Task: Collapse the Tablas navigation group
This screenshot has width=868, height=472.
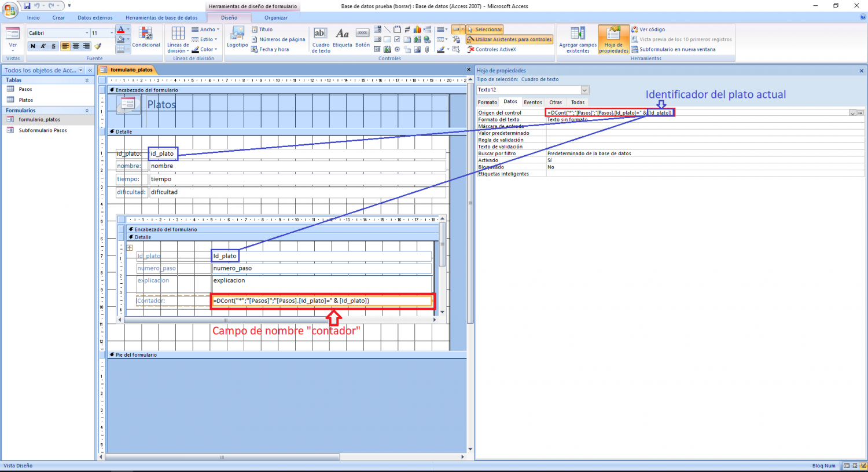Action: coord(87,80)
